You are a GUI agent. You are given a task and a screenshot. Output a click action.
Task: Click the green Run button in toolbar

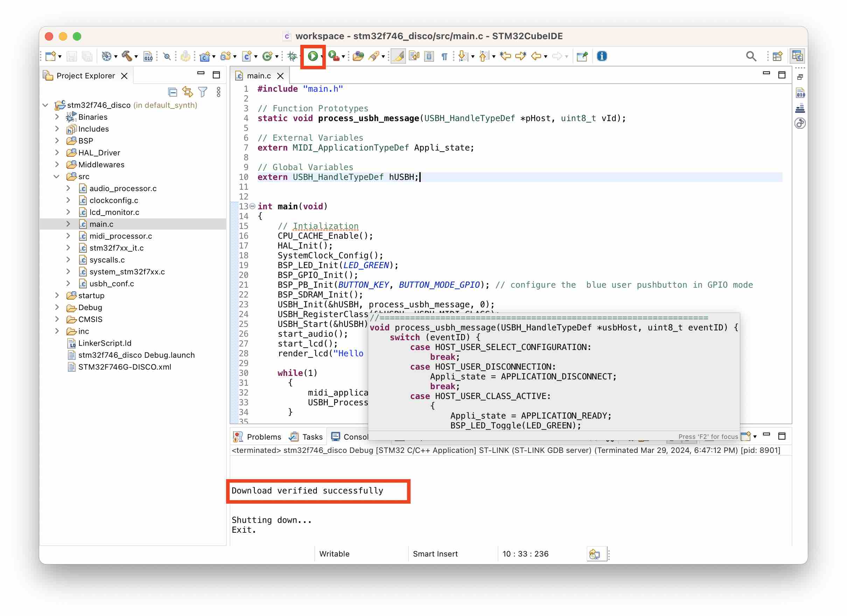coord(312,56)
